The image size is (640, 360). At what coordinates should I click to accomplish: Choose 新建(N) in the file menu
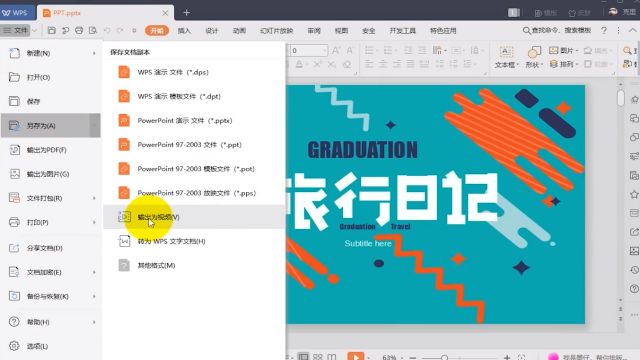[51, 53]
